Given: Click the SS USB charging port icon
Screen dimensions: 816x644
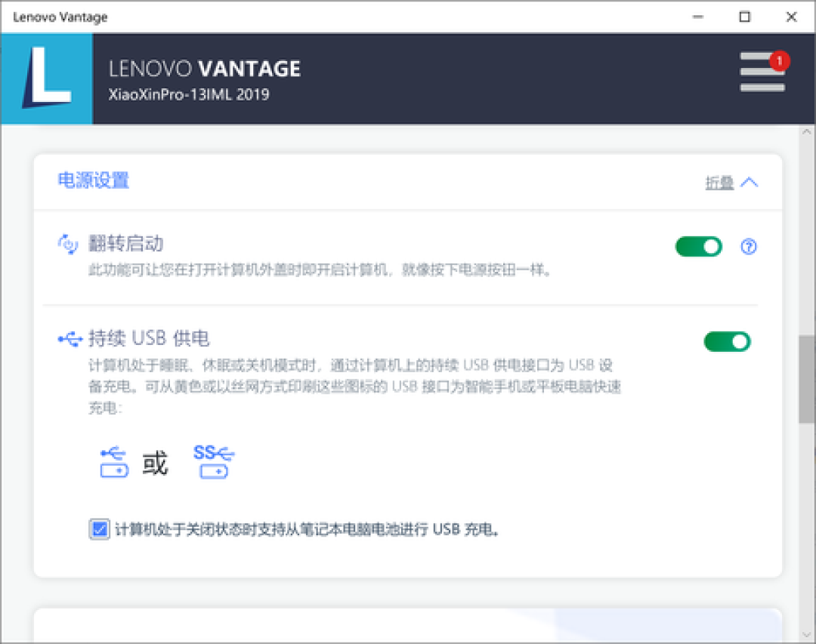Looking at the screenshot, I should (x=214, y=461).
